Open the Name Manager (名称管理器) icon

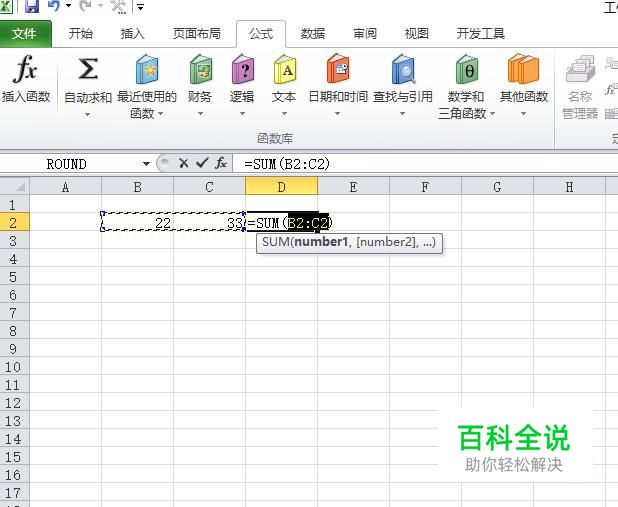580,69
